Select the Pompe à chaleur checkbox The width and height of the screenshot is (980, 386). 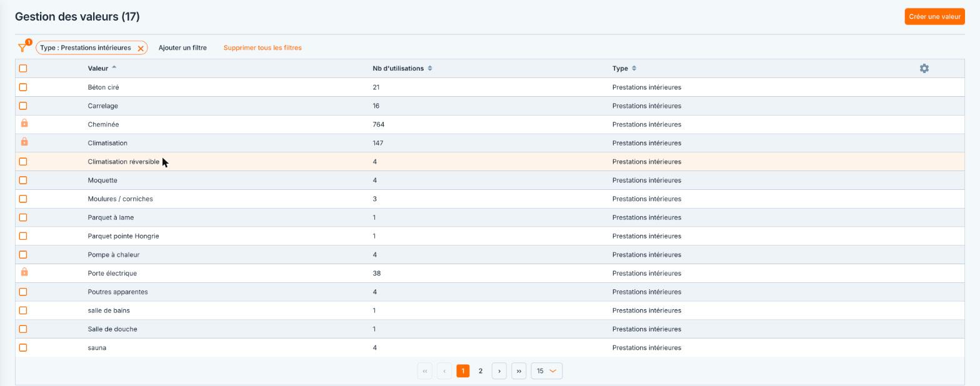pos(23,254)
